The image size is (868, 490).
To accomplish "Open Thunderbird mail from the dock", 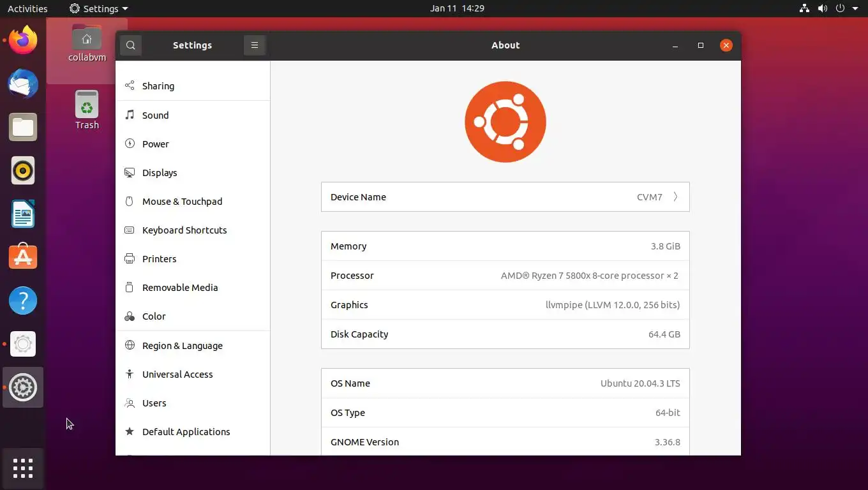I will (x=23, y=84).
